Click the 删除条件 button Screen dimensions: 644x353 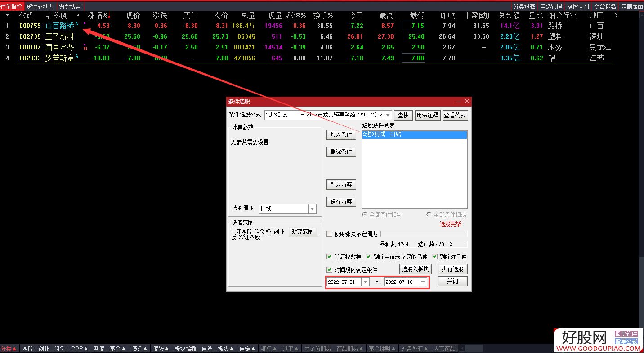pos(341,152)
